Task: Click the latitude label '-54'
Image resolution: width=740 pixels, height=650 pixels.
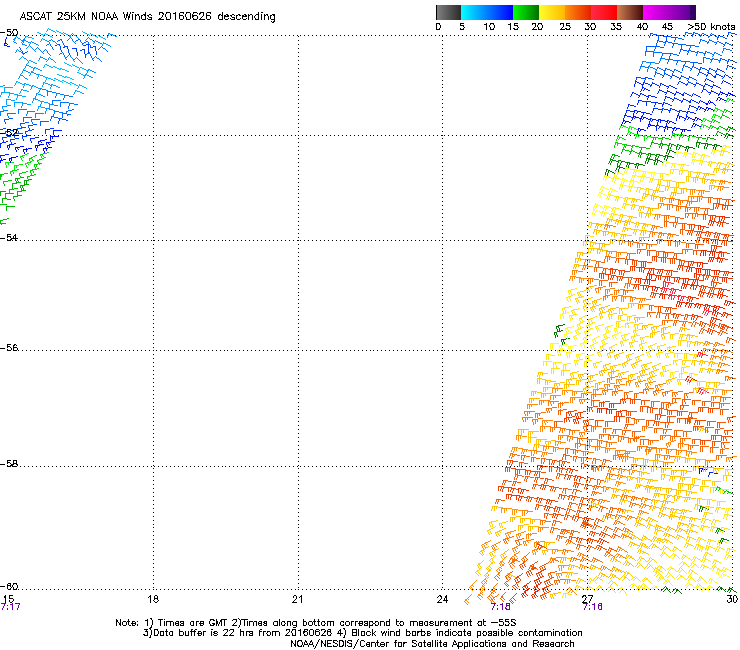Action: [x=9, y=237]
